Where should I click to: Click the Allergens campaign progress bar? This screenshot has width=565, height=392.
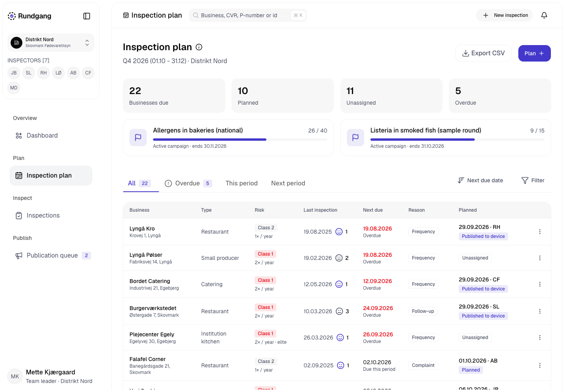point(240,140)
